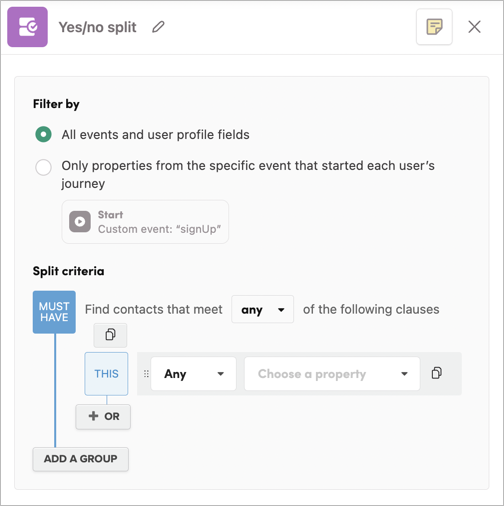Close the Yes/no split panel
The width and height of the screenshot is (504, 506).
[474, 27]
